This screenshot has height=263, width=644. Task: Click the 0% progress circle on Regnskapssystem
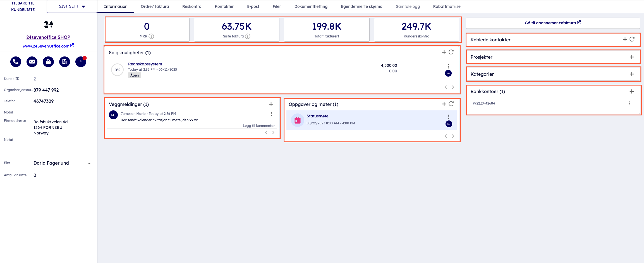pos(117,70)
